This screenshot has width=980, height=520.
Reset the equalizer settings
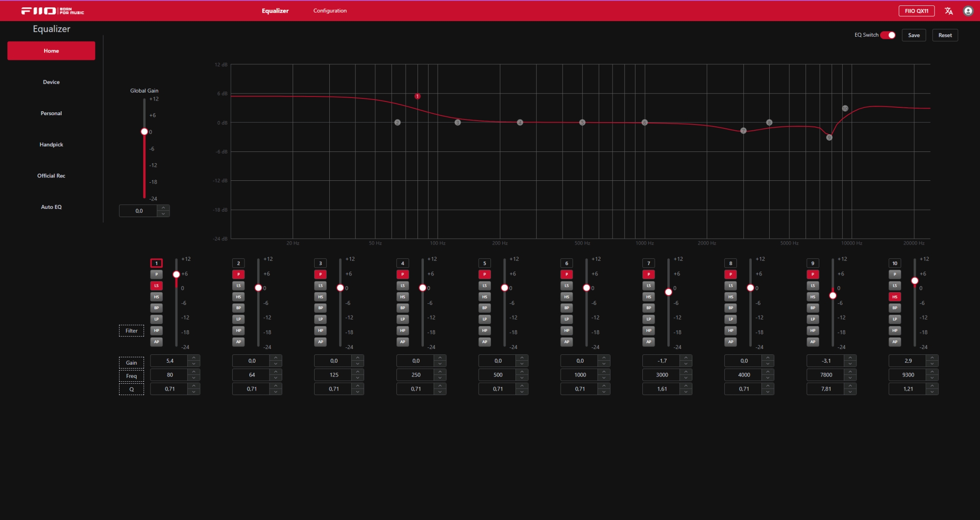(945, 35)
